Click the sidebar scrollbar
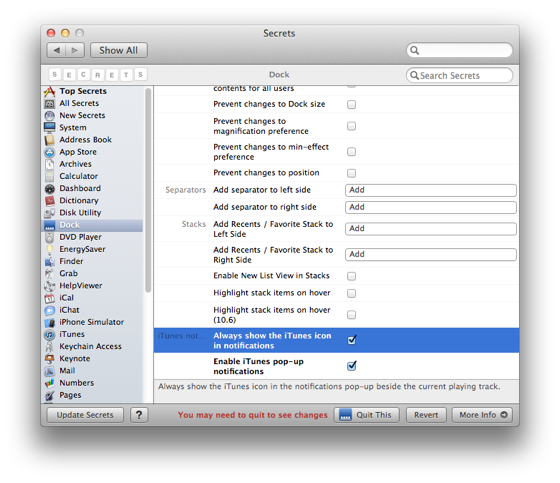560x483 pixels. tap(148, 190)
